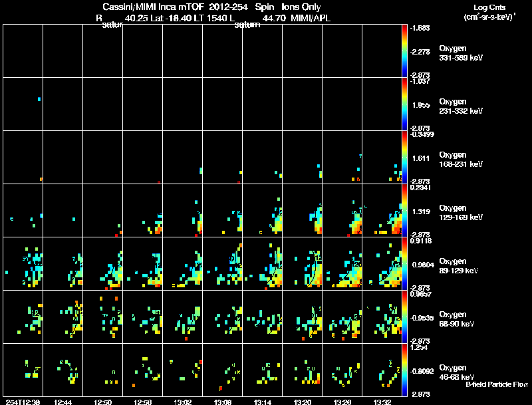The width and height of the screenshot is (532, 405).
Task: Click the 13:14 time tick label
Action: coord(262,402)
